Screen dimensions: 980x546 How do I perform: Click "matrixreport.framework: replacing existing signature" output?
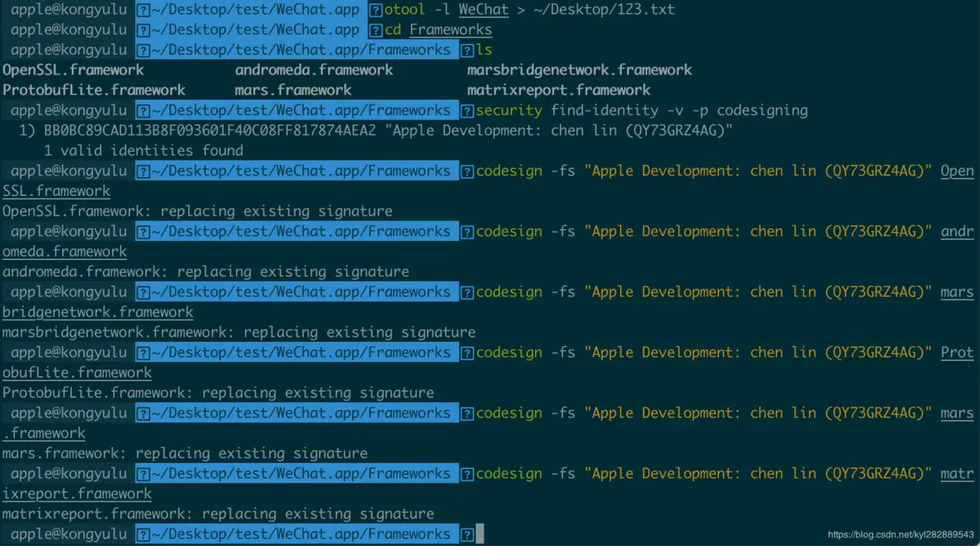218,514
